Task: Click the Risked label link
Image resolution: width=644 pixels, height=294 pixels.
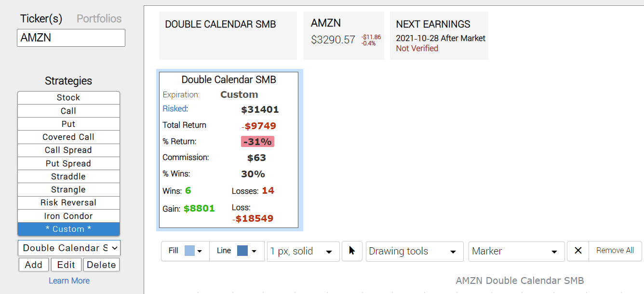Action: coord(175,108)
